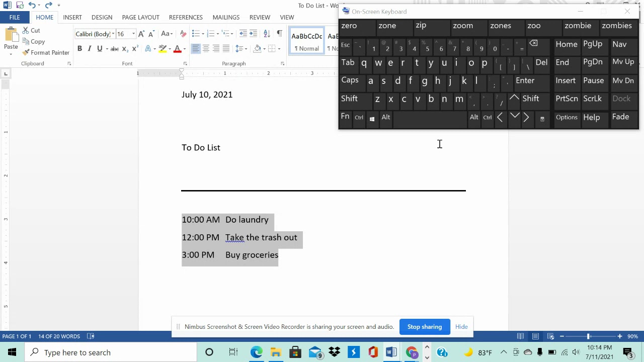Switch to Web Layout view
Screen dimensions: 644x362
(551, 336)
